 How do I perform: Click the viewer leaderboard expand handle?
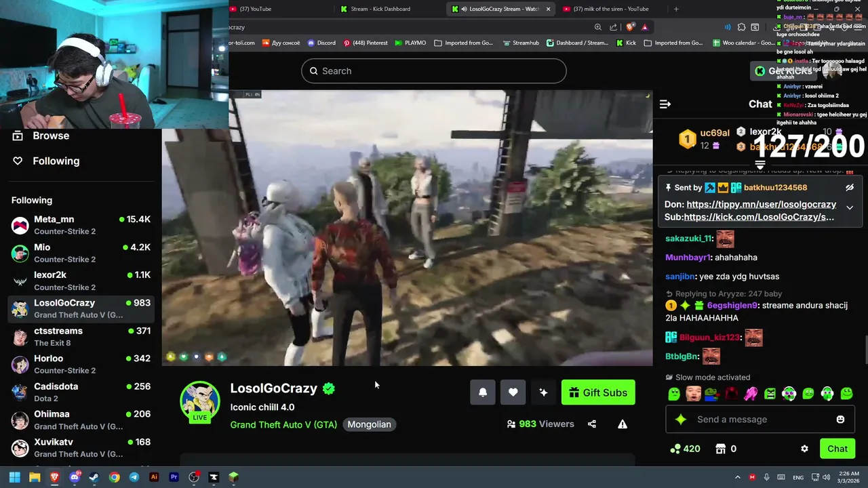(759, 165)
